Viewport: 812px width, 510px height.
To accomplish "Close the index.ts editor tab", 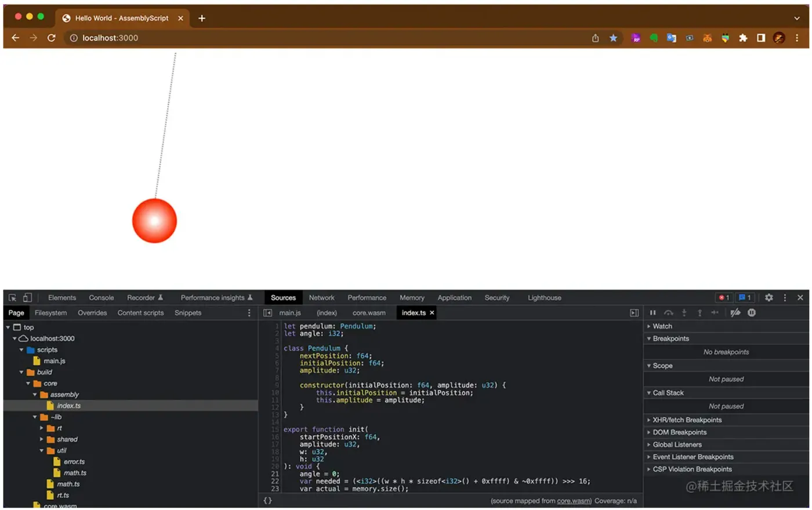I will pyautogui.click(x=432, y=313).
